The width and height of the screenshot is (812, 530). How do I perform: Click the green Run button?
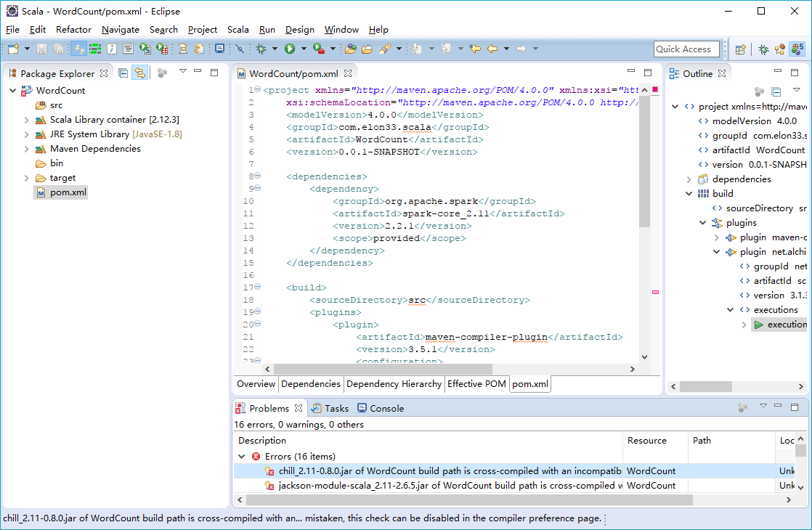coord(290,49)
